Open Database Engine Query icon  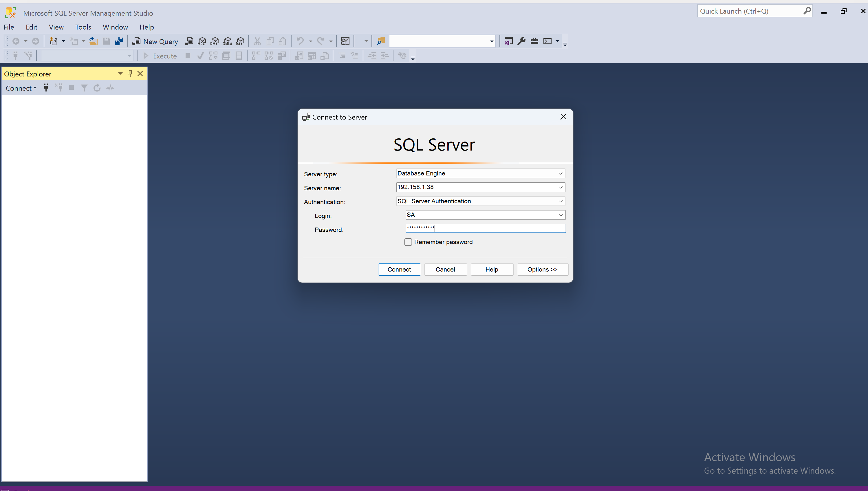(189, 41)
